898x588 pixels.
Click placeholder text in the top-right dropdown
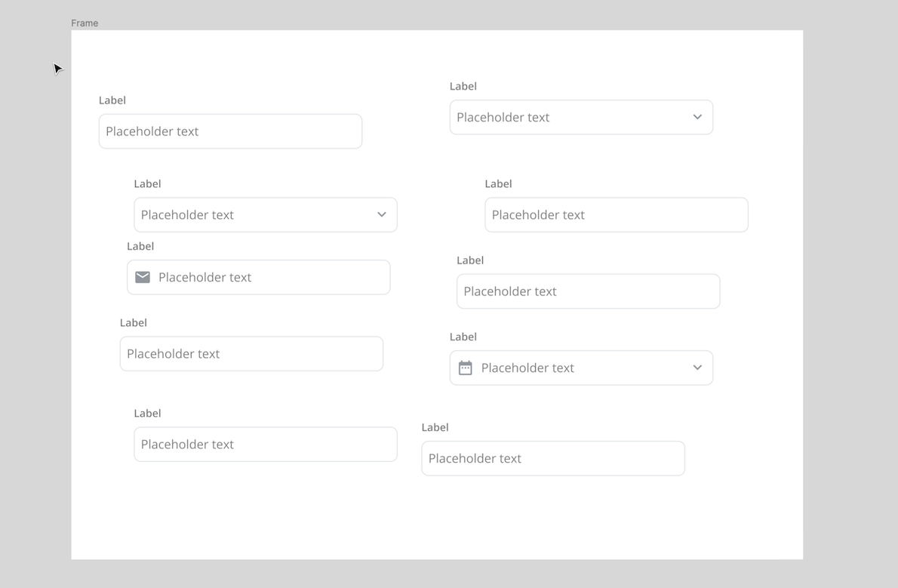[503, 118]
